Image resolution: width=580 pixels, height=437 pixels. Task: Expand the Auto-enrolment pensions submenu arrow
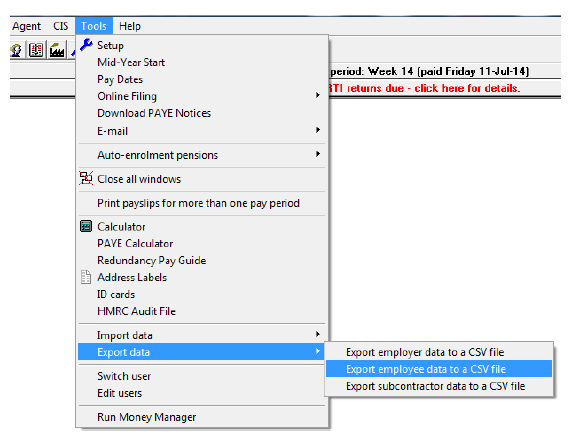[x=318, y=154]
